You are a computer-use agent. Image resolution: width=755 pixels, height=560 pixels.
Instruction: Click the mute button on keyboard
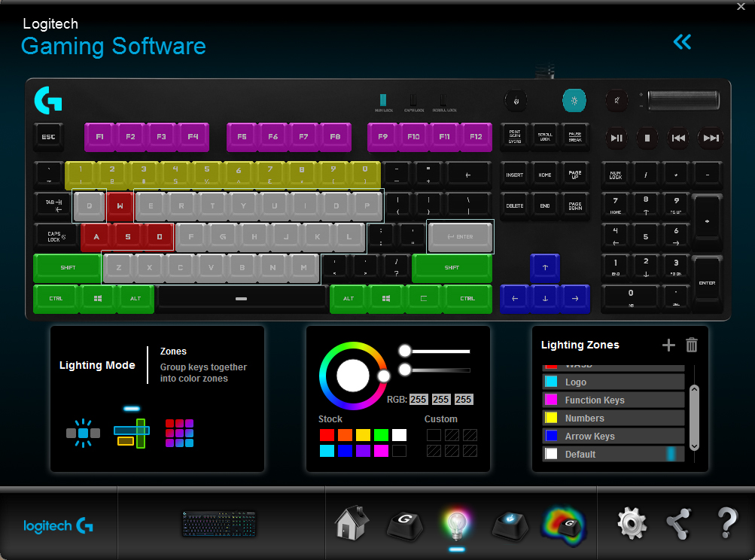pos(616,101)
